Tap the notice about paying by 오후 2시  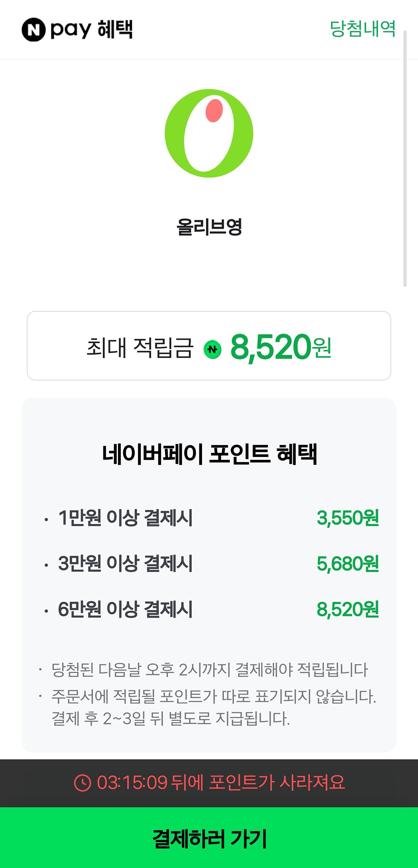pos(209,670)
